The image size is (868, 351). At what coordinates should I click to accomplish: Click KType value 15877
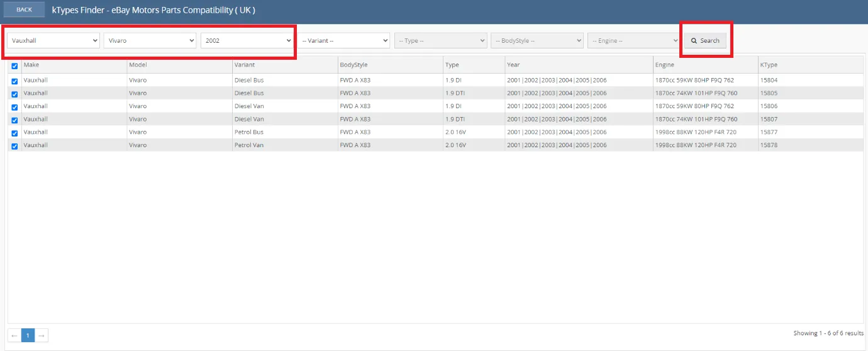pyautogui.click(x=769, y=132)
